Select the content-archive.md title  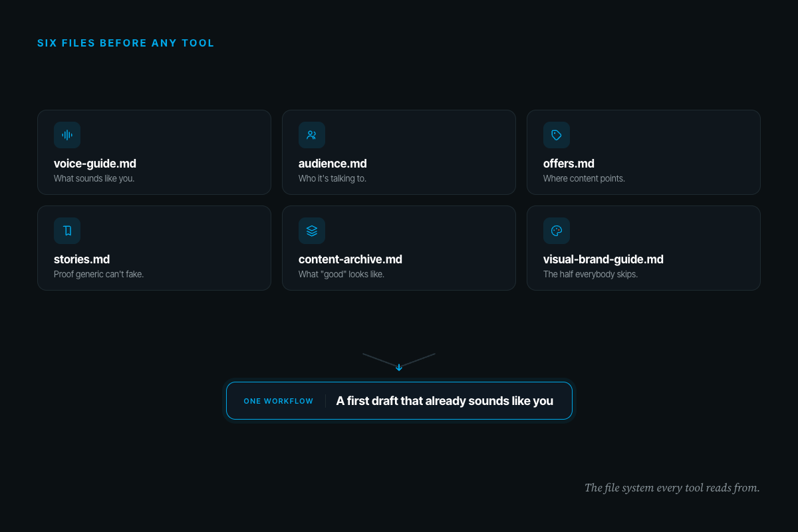[x=350, y=259]
